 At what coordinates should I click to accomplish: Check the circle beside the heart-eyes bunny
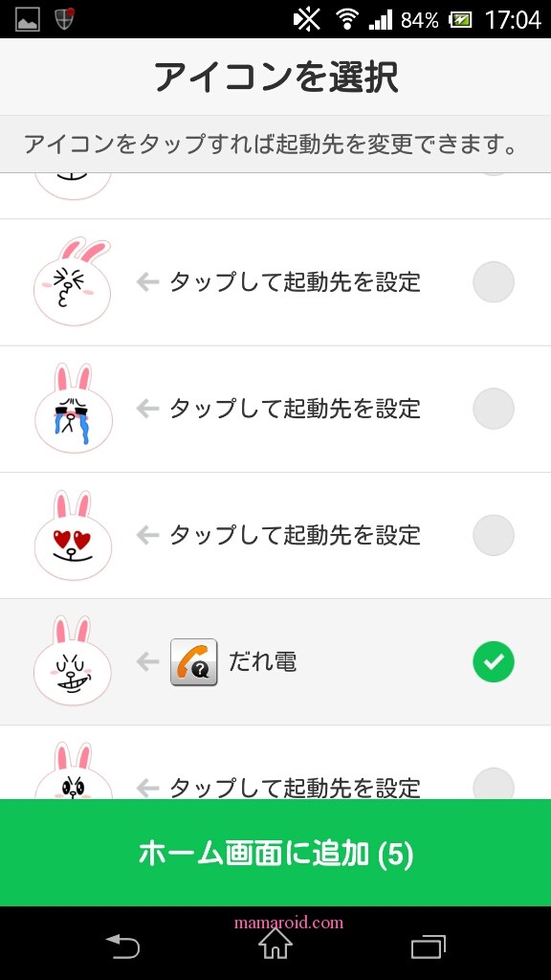tap(494, 535)
